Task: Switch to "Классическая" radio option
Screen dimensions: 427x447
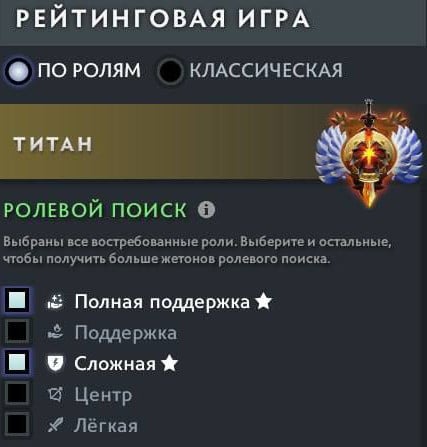Action: (x=170, y=71)
